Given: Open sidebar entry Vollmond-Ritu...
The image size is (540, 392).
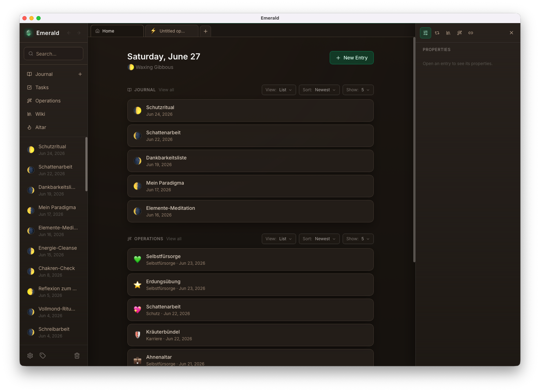Looking at the screenshot, I should pyautogui.click(x=54, y=312).
